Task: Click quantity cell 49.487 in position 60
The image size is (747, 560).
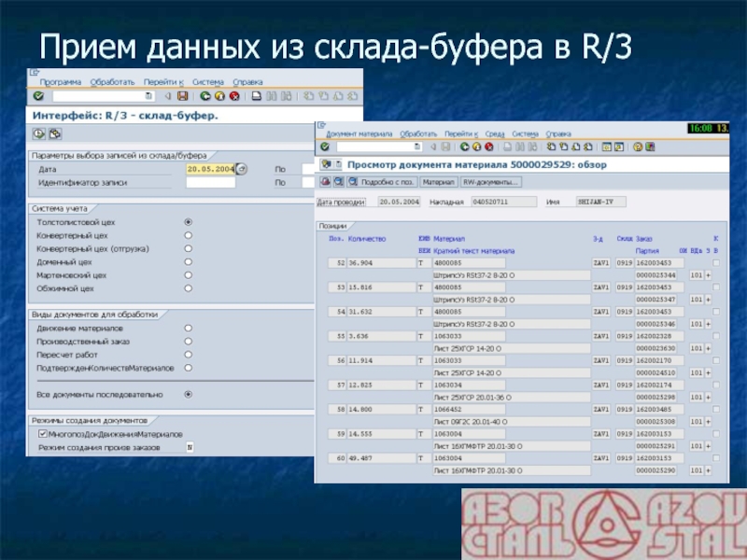Action: coord(382,458)
